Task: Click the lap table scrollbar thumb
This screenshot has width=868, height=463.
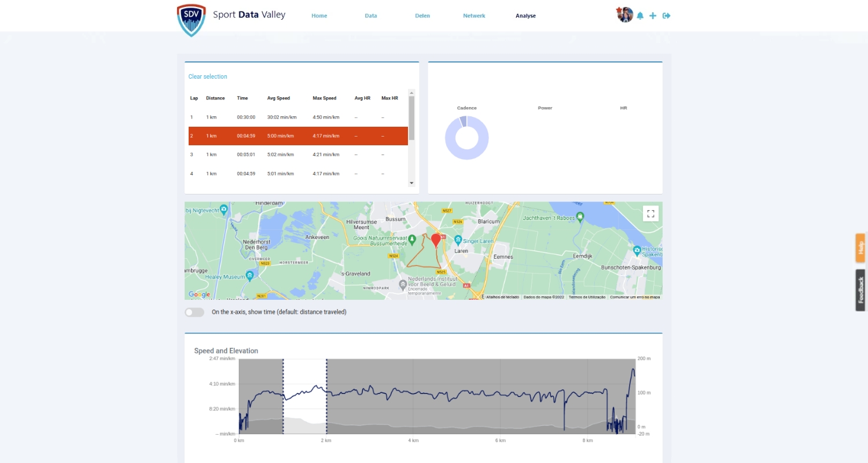Action: (x=411, y=118)
